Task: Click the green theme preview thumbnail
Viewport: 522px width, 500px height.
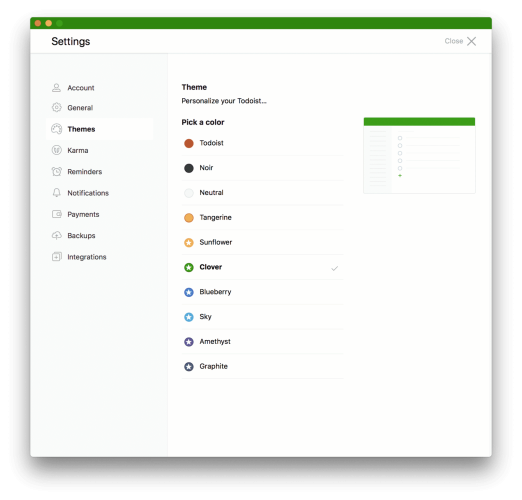Action: [x=419, y=155]
